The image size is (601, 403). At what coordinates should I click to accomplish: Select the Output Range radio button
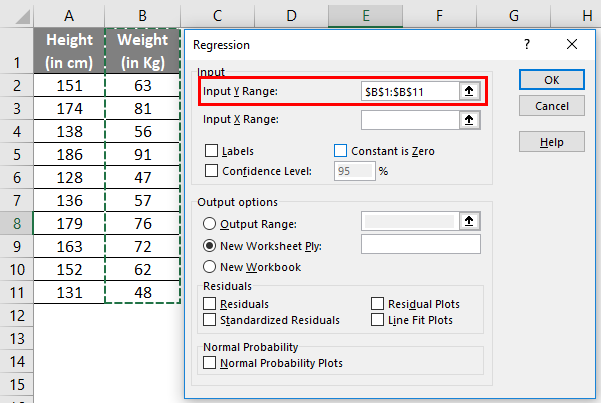[210, 223]
